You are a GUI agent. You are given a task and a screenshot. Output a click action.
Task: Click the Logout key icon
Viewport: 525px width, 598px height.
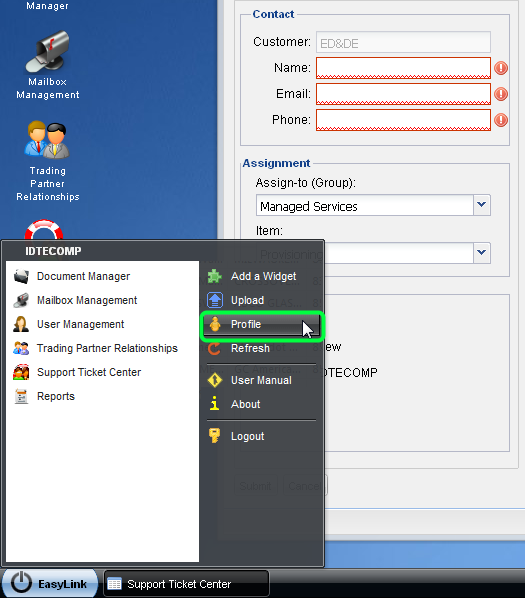[x=214, y=436]
